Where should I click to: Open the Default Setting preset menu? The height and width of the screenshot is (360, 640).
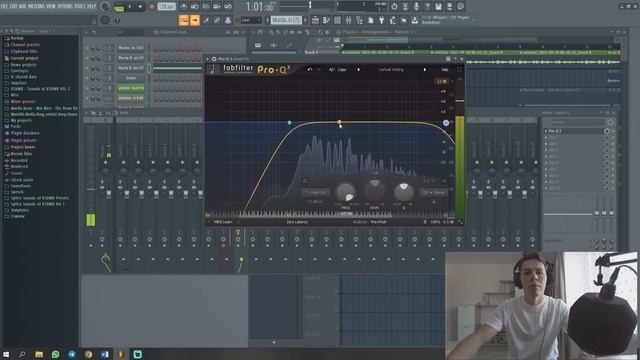coord(391,70)
